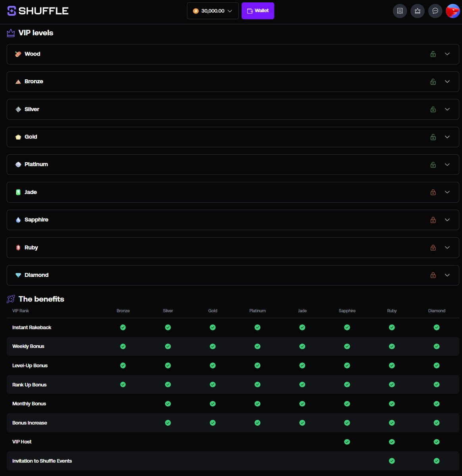The height and width of the screenshot is (476, 462).
Task: Click the Gold column header
Action: click(213, 311)
